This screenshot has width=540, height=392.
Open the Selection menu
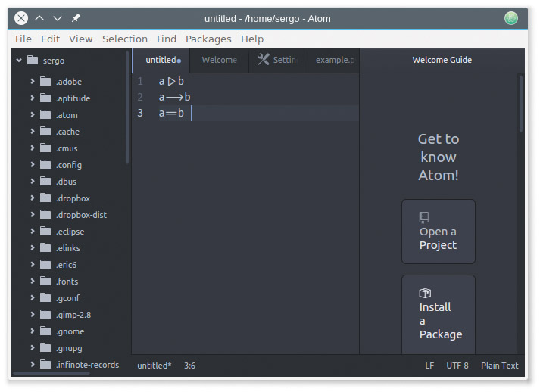click(x=125, y=39)
